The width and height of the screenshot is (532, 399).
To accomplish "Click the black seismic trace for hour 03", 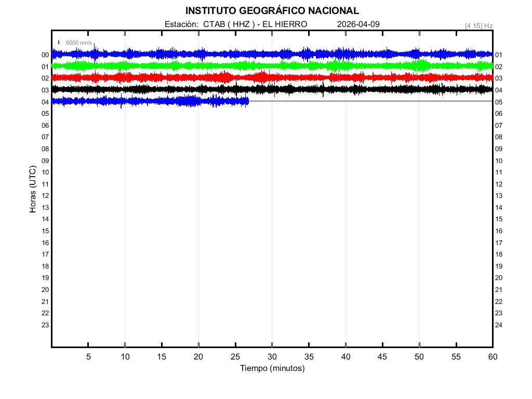I will point(260,89).
